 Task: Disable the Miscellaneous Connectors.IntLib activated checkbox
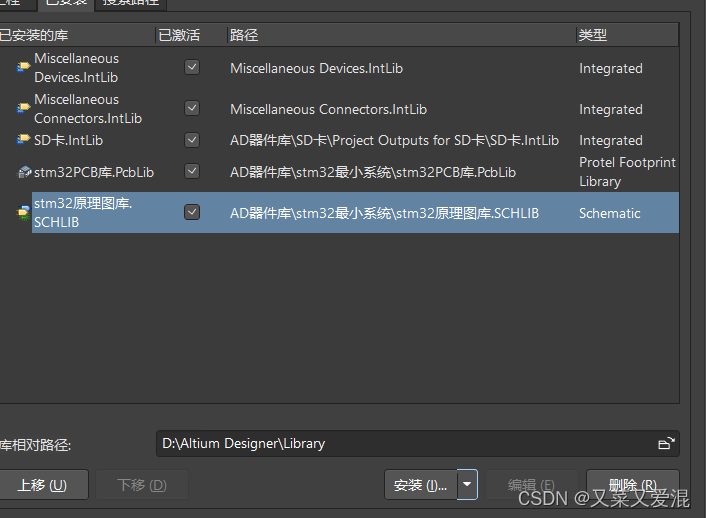click(192, 108)
